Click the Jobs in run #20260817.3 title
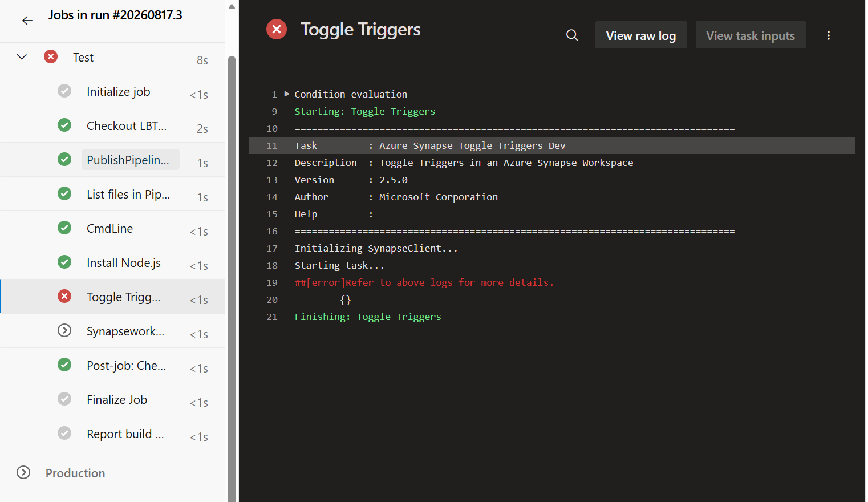The width and height of the screenshot is (868, 502). (115, 15)
